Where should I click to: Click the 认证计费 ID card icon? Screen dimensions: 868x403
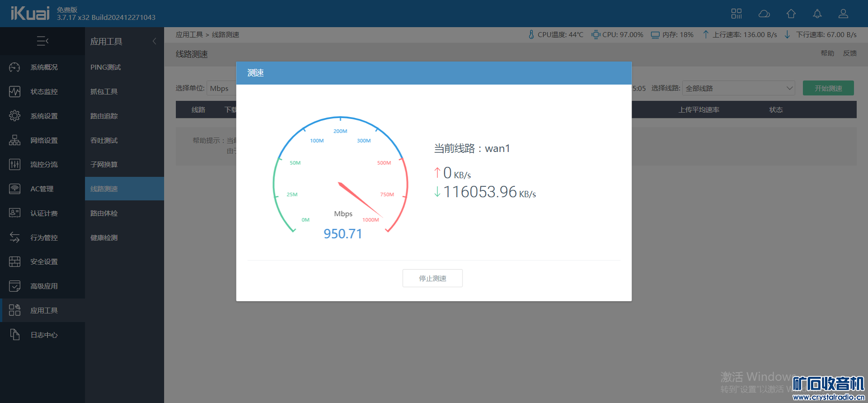[x=14, y=213]
